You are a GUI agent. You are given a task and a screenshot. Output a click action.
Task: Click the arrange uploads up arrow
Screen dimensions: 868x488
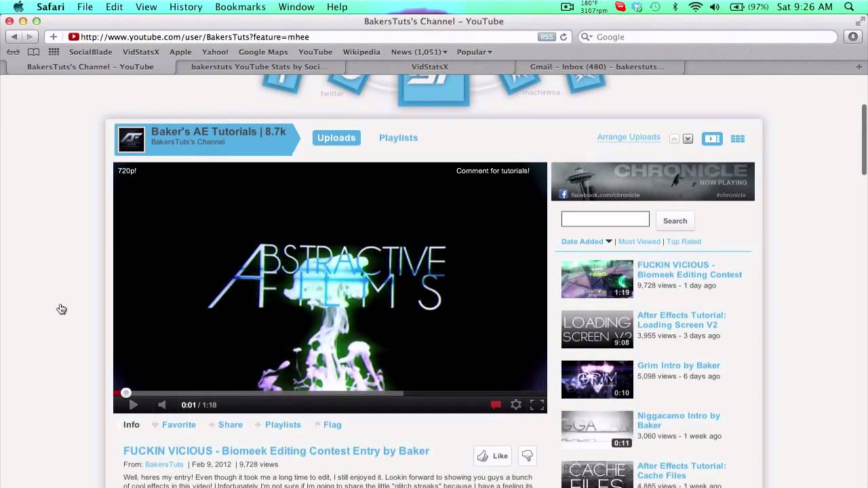click(674, 139)
